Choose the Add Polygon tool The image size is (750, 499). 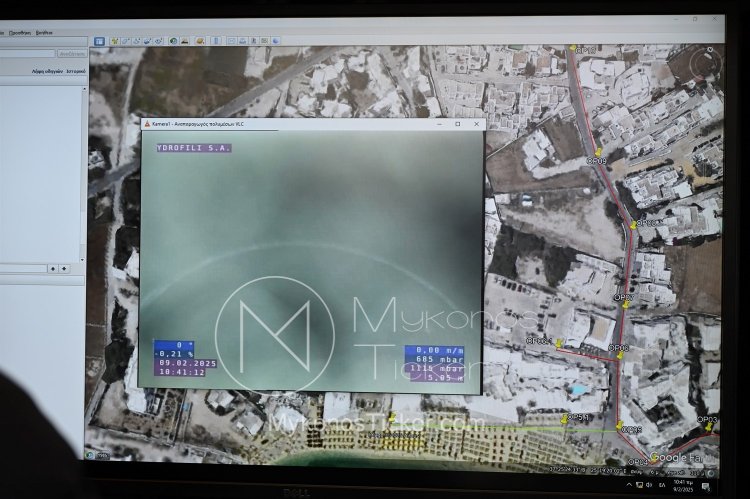coord(125,41)
